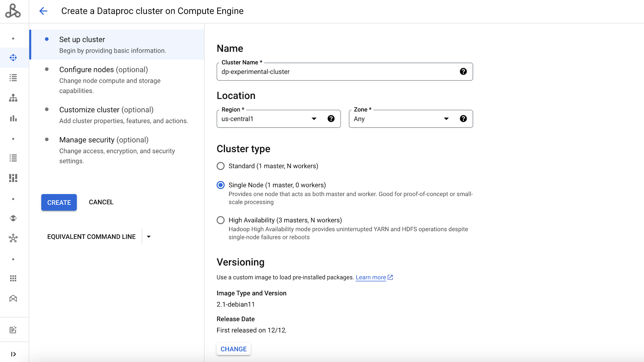Select Standard cluster type radio
This screenshot has width=644, height=362.
click(x=221, y=166)
